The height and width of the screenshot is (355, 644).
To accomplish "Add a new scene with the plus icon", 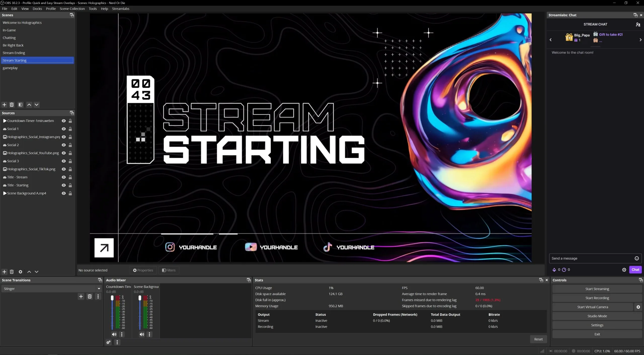I will 4,105.
